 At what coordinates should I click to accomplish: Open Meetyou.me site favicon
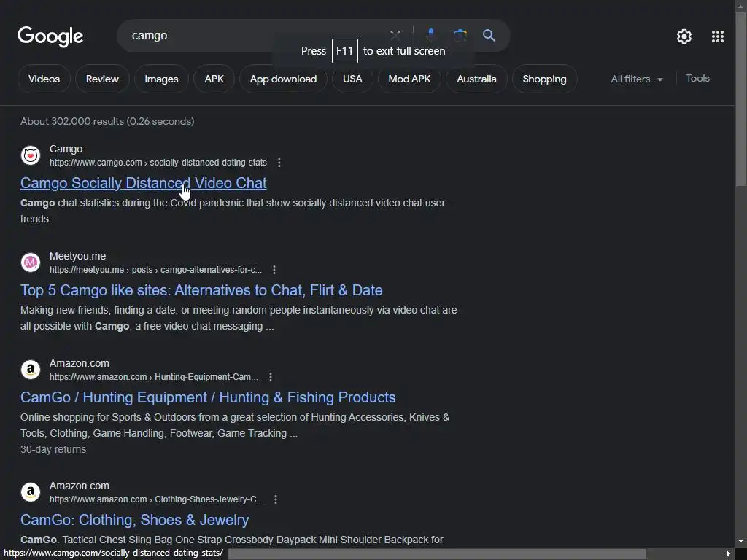31,262
